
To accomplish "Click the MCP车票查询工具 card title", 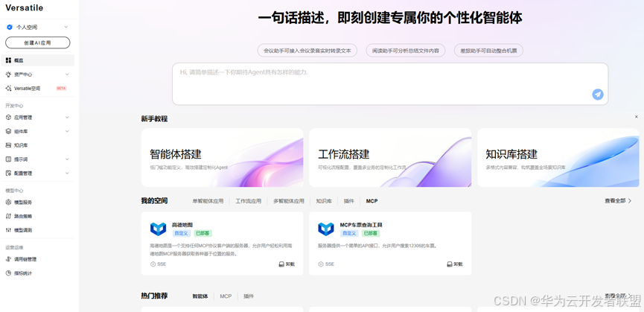I will point(361,225).
